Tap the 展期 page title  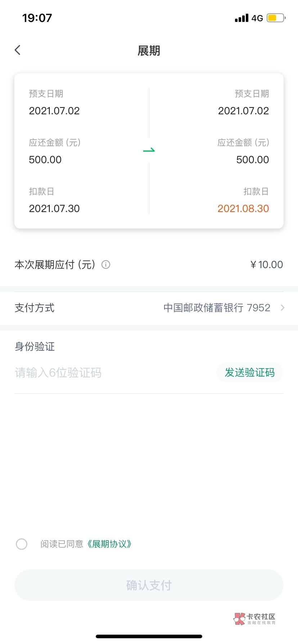149,51
